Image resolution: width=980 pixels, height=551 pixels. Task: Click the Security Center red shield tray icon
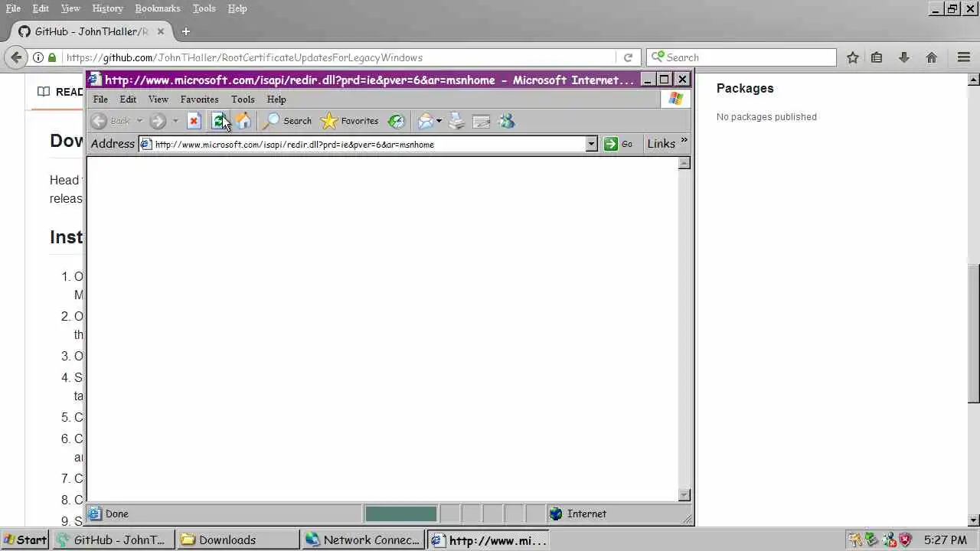pyautogui.click(x=905, y=540)
